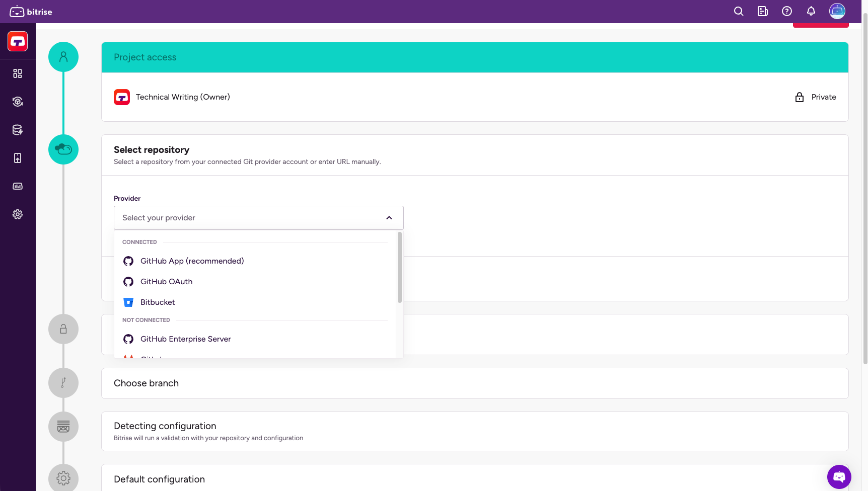Screen dimensions: 868x491
Task: Open notifications bell in top bar
Action: tap(811, 11)
